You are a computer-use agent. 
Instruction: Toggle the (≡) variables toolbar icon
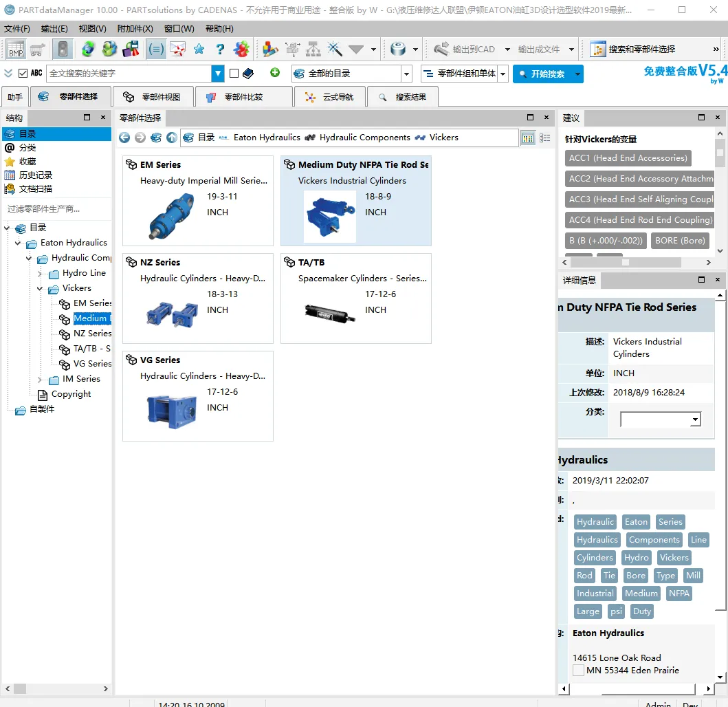tap(156, 49)
